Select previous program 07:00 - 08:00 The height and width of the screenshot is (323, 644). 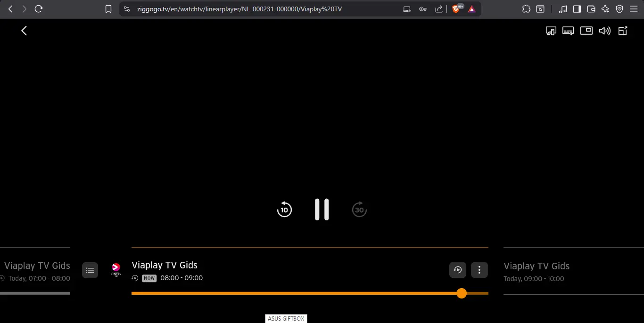click(35, 272)
